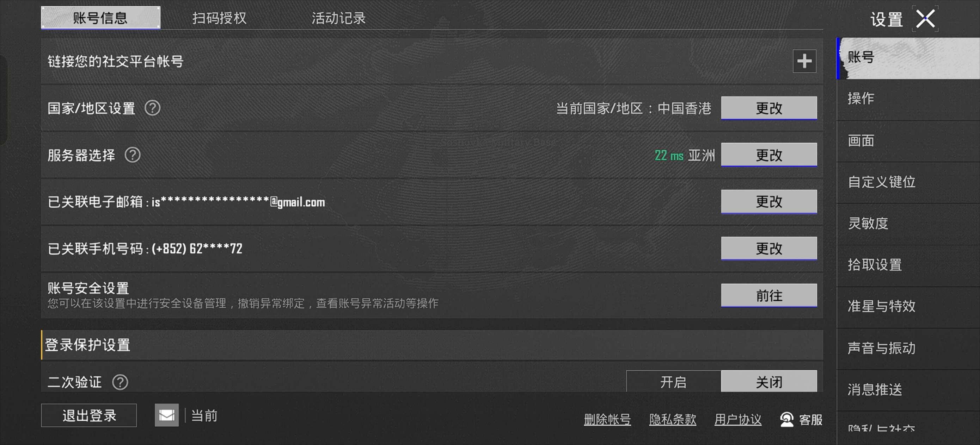Screen dimensions: 980x445
Task: Switch to the 扫码授权 tab
Action: click(219, 18)
